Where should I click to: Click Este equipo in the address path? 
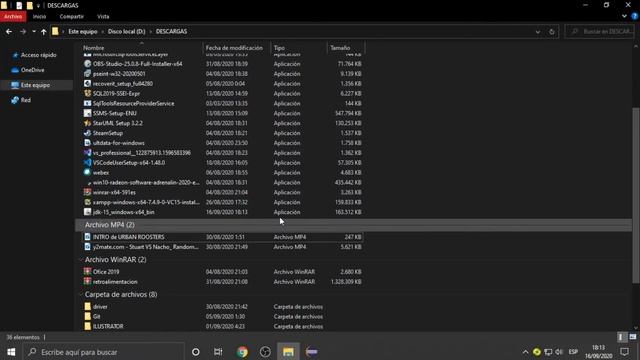pyautogui.click(x=83, y=31)
